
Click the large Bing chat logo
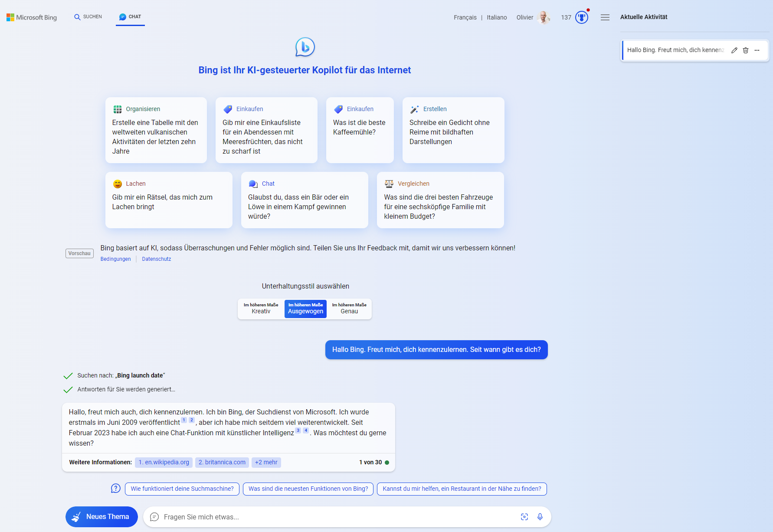point(305,47)
